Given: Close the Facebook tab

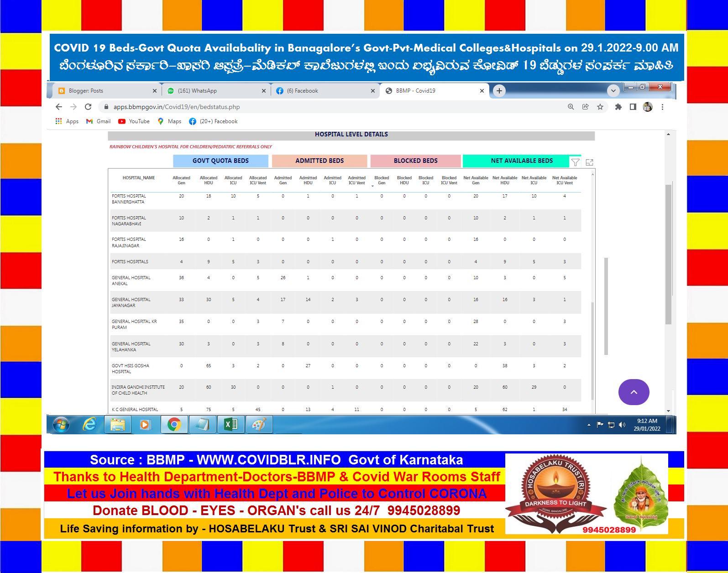Looking at the screenshot, I should [x=373, y=91].
